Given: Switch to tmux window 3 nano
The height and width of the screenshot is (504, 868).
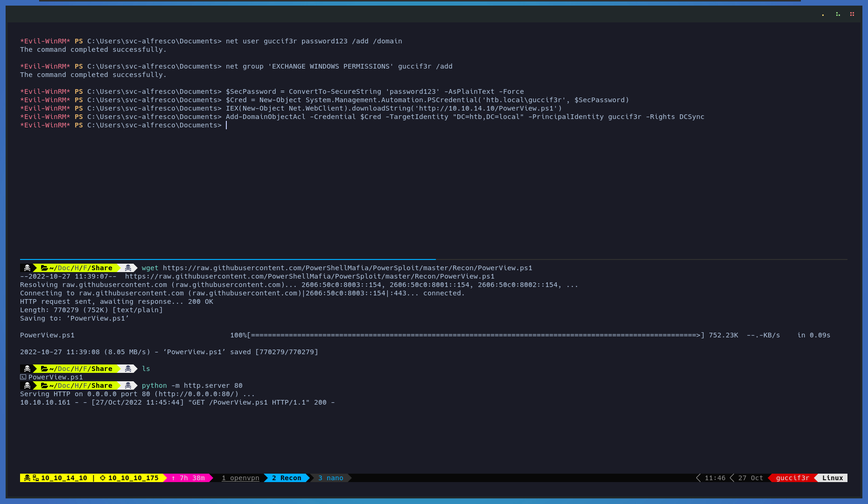Looking at the screenshot, I should pyautogui.click(x=331, y=478).
